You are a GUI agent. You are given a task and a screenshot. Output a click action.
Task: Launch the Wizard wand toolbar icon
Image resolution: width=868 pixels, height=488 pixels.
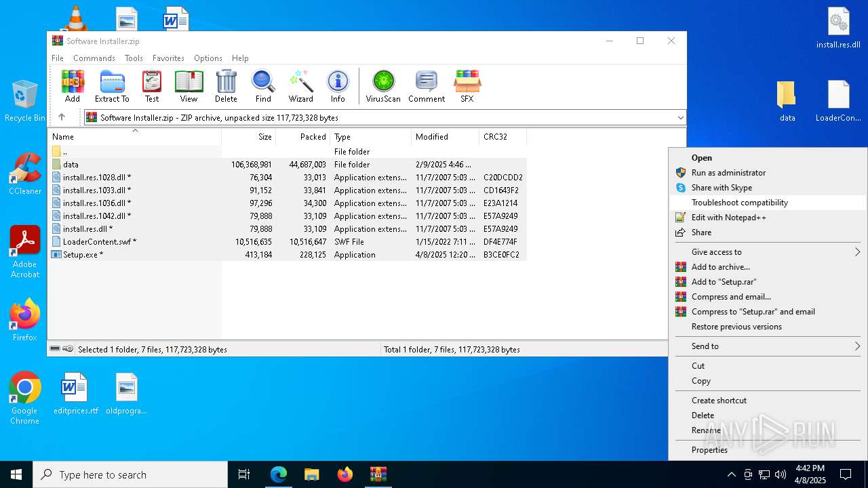[300, 86]
